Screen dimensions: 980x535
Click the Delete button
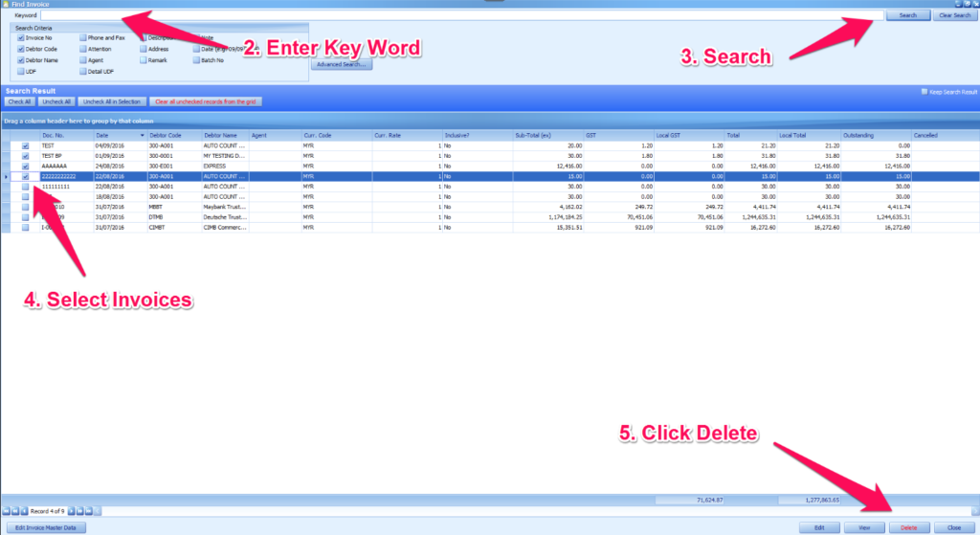click(909, 527)
